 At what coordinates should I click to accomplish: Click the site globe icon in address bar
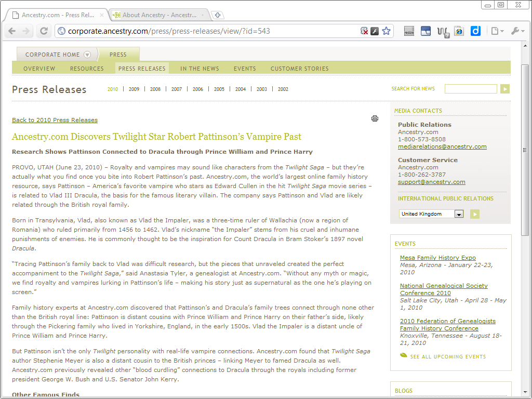61,31
